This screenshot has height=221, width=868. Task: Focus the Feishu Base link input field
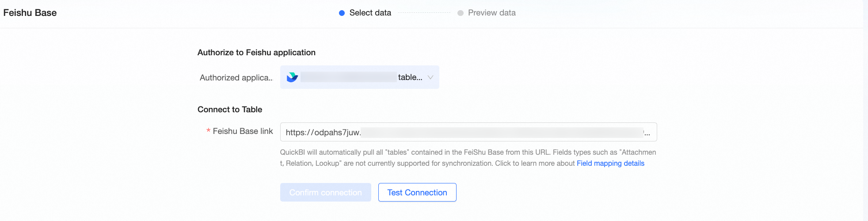tap(468, 132)
